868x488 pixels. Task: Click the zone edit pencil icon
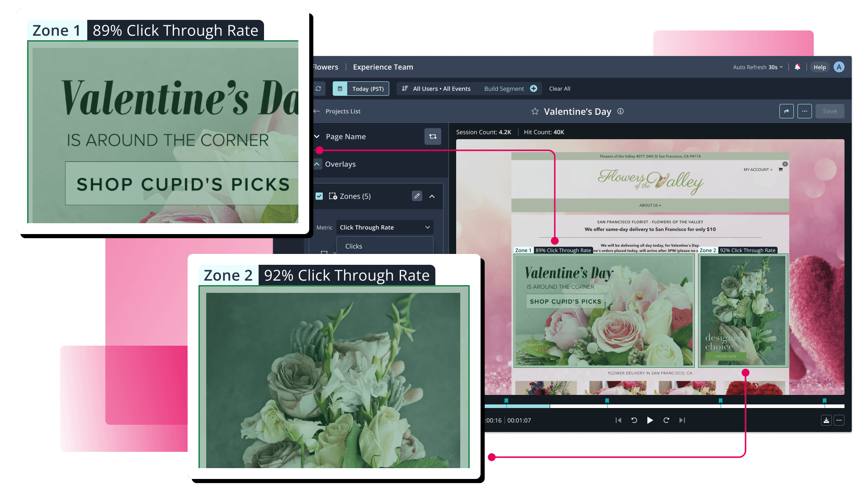(417, 196)
